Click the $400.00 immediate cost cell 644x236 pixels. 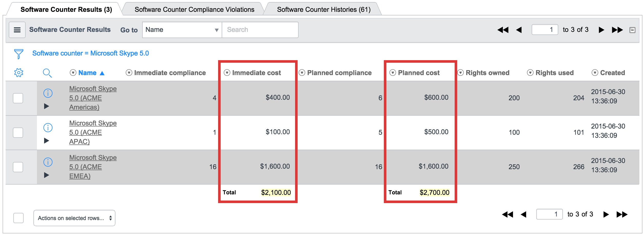click(278, 97)
